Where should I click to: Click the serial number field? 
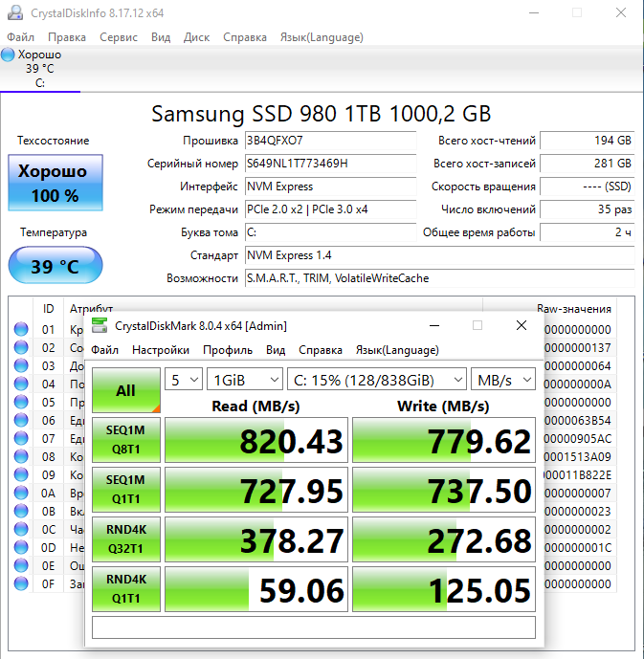[x=330, y=164]
